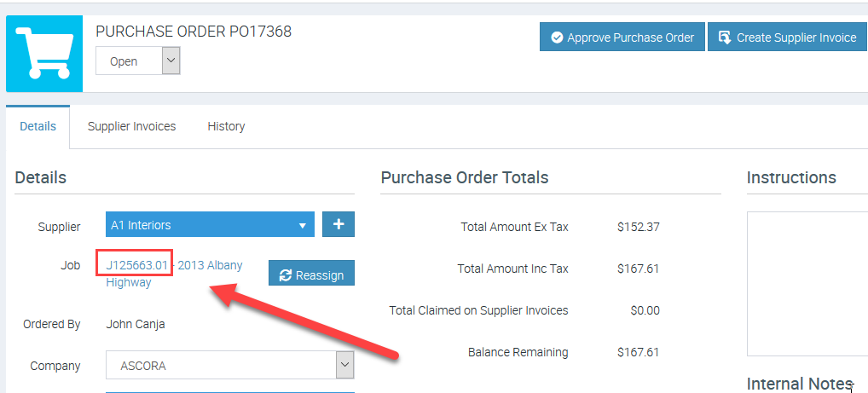Image resolution: width=868 pixels, height=393 pixels.
Task: Open the purchase order status dropdown
Action: 137,61
